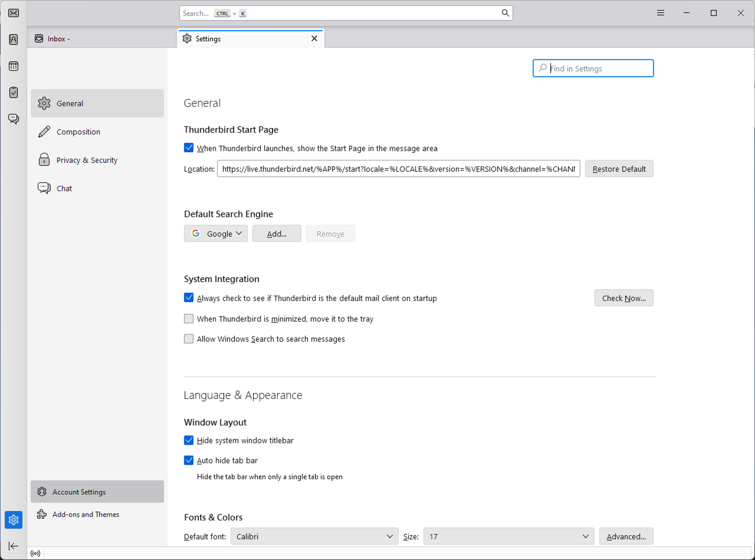Disable 'Auto hide tab bar'
Image resolution: width=755 pixels, height=560 pixels.
pyautogui.click(x=189, y=460)
